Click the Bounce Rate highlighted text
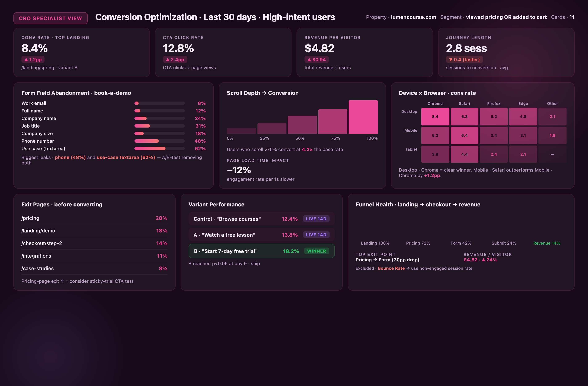 coord(391,268)
